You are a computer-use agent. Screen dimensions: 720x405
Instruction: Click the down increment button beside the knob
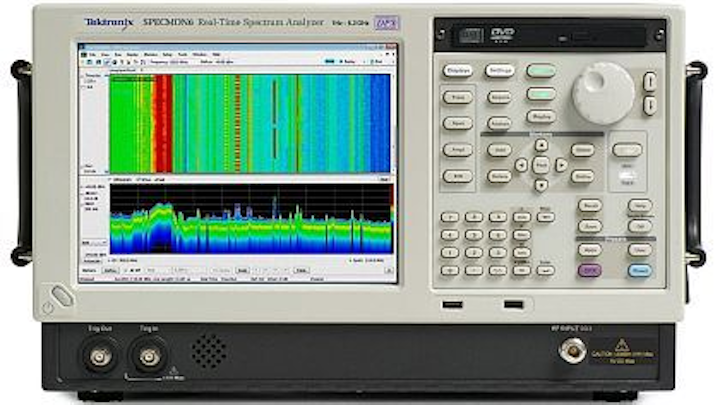coord(650,106)
